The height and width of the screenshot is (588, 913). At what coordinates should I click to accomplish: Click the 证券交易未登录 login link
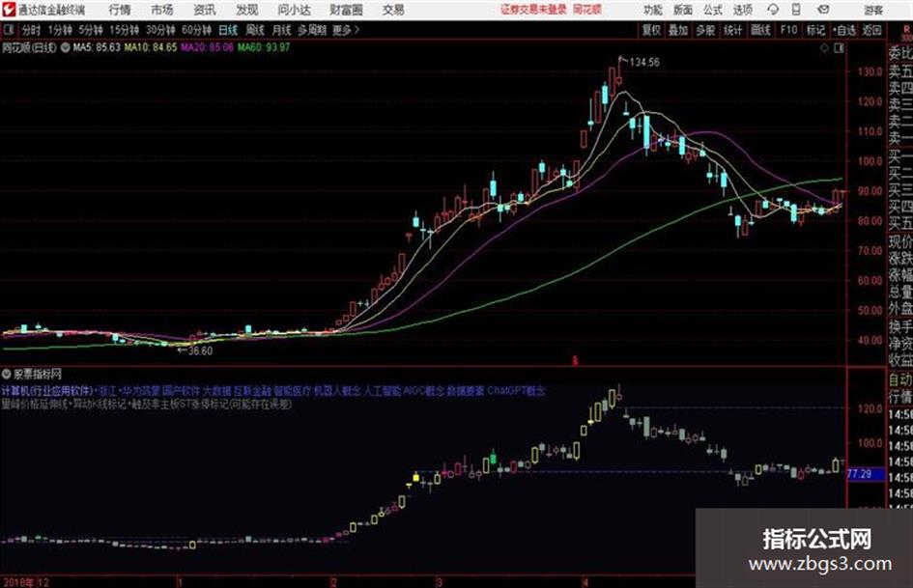tap(533, 10)
